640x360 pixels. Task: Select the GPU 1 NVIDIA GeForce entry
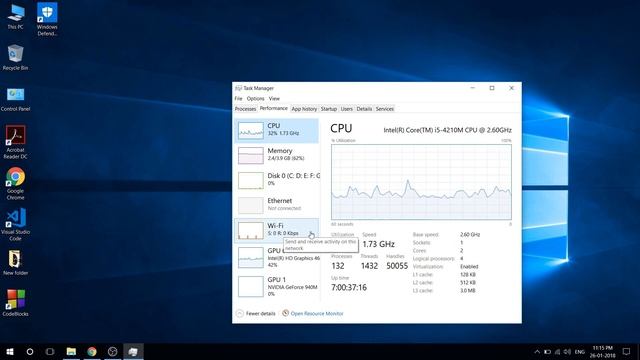(x=276, y=287)
